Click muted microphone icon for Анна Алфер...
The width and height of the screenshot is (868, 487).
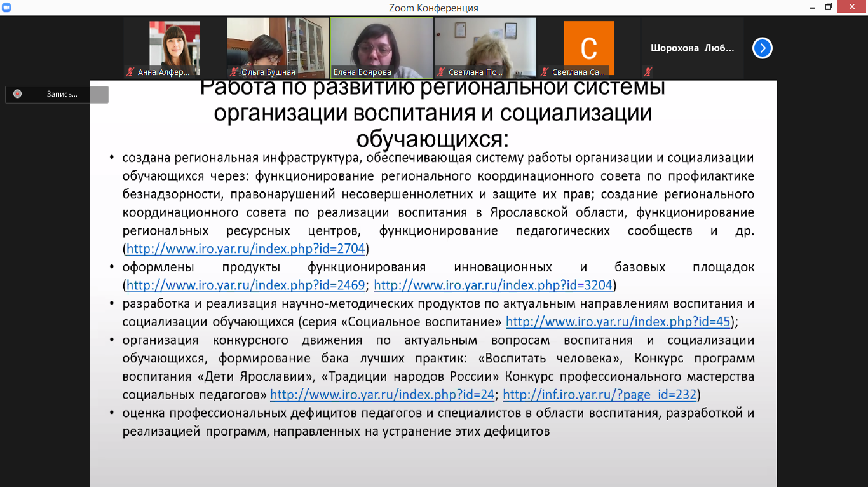click(x=131, y=72)
